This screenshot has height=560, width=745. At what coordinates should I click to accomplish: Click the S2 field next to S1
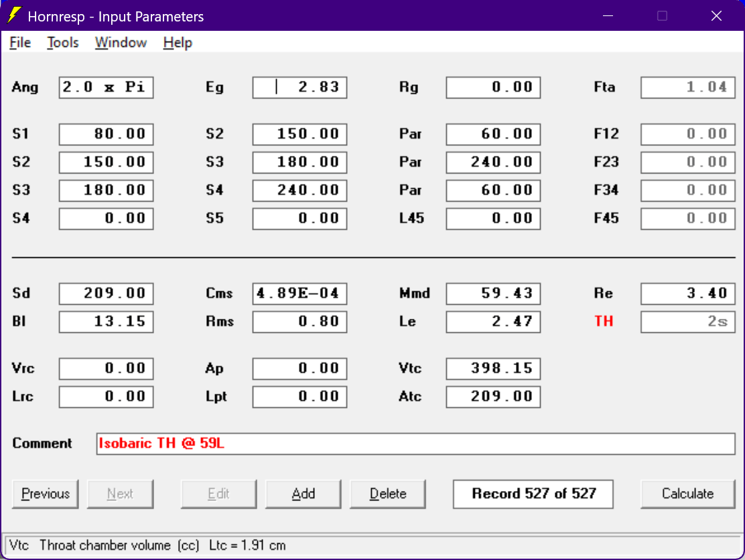point(299,135)
